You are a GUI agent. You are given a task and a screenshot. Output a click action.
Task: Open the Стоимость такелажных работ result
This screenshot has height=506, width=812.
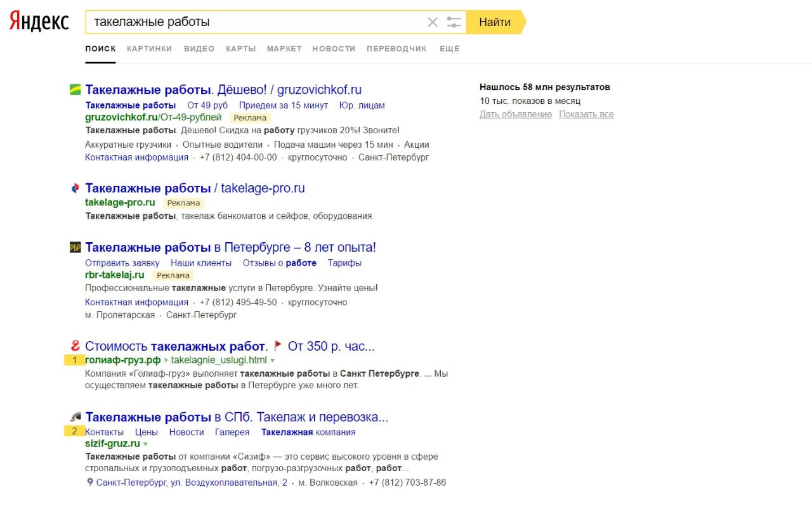coord(230,346)
